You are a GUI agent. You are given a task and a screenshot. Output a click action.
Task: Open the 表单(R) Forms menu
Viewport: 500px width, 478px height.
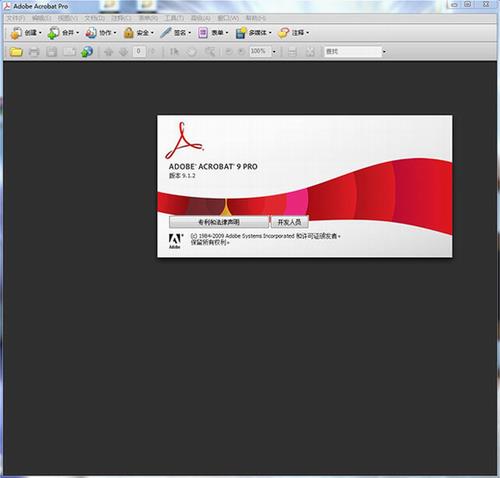[x=148, y=18]
